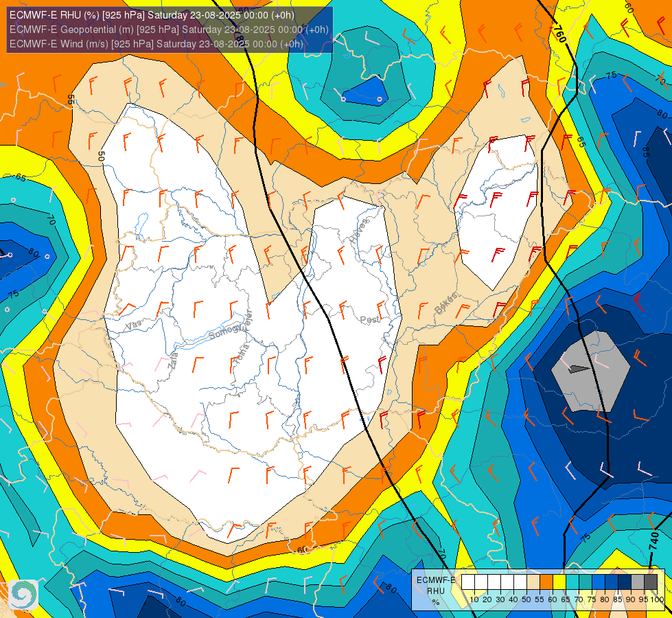The width and height of the screenshot is (672, 618).
Task: Select the ECMWF-E Geopotential (m) title line
Action: click(x=169, y=30)
